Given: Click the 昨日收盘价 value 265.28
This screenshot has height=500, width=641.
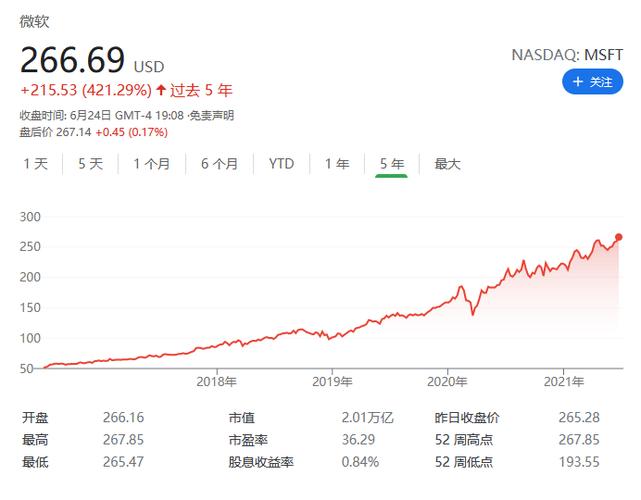Looking at the screenshot, I should 579,417.
